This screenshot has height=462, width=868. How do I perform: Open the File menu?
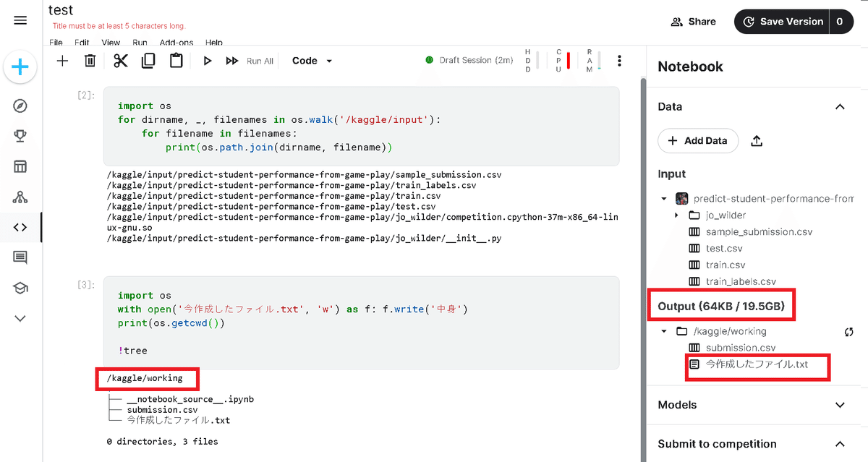click(x=56, y=43)
